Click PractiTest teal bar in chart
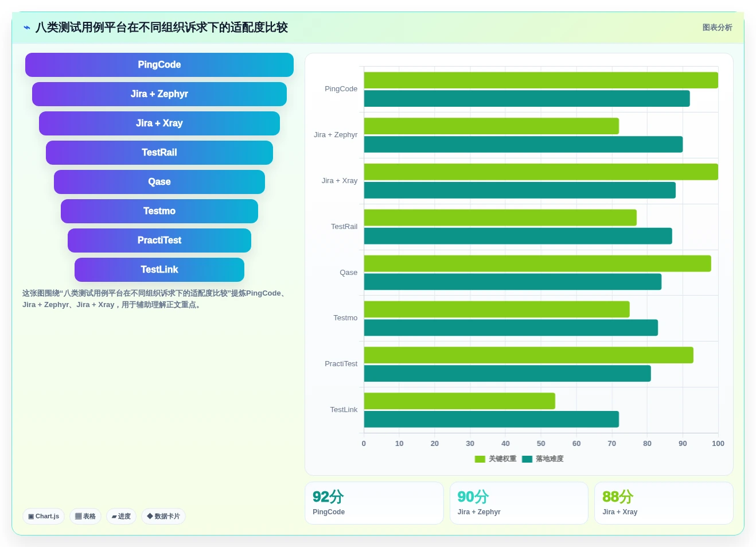Screen dimensions: 756x547 pos(508,374)
